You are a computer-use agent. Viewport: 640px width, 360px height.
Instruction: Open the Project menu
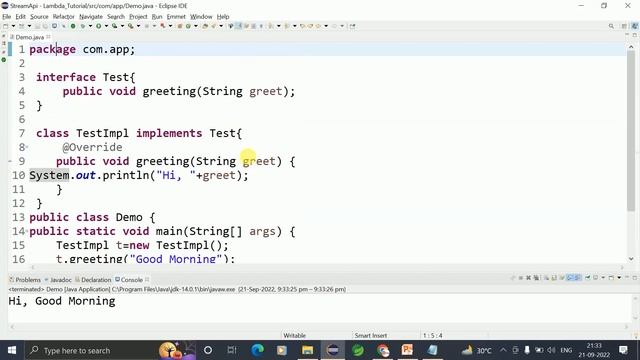pos(138,17)
